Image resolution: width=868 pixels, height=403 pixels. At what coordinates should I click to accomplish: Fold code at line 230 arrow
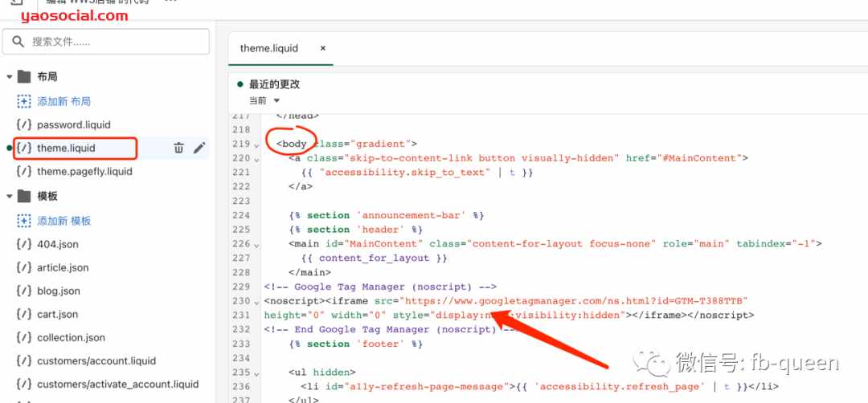pyautogui.click(x=256, y=302)
